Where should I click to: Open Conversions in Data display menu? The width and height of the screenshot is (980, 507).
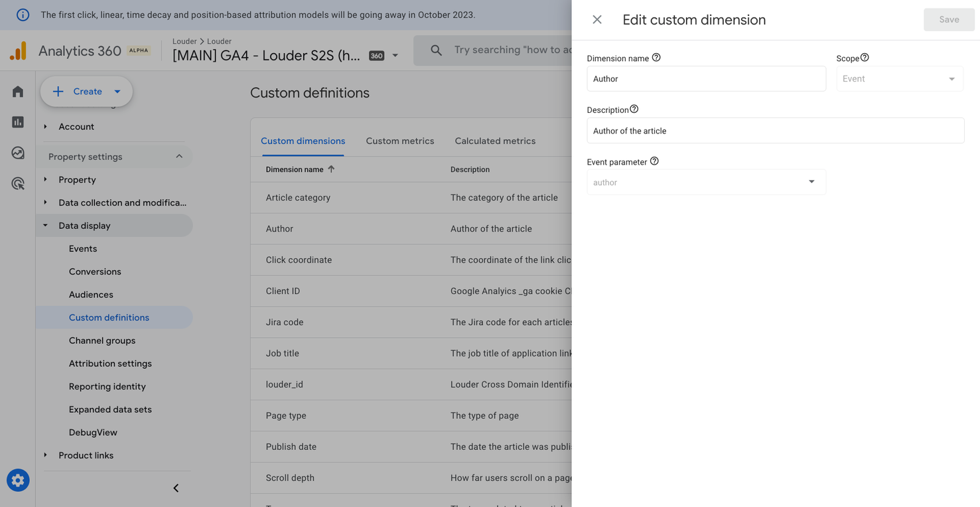95,271
